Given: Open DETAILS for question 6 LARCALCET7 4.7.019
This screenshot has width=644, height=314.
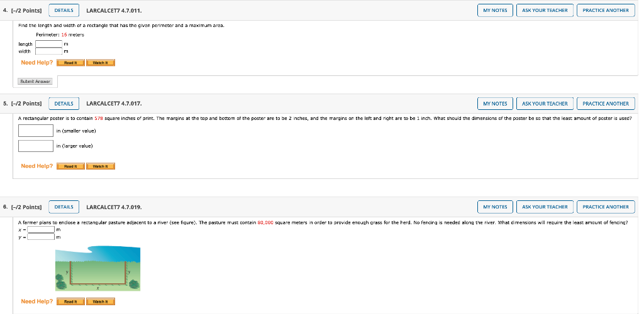Looking at the screenshot, I should pyautogui.click(x=64, y=207).
